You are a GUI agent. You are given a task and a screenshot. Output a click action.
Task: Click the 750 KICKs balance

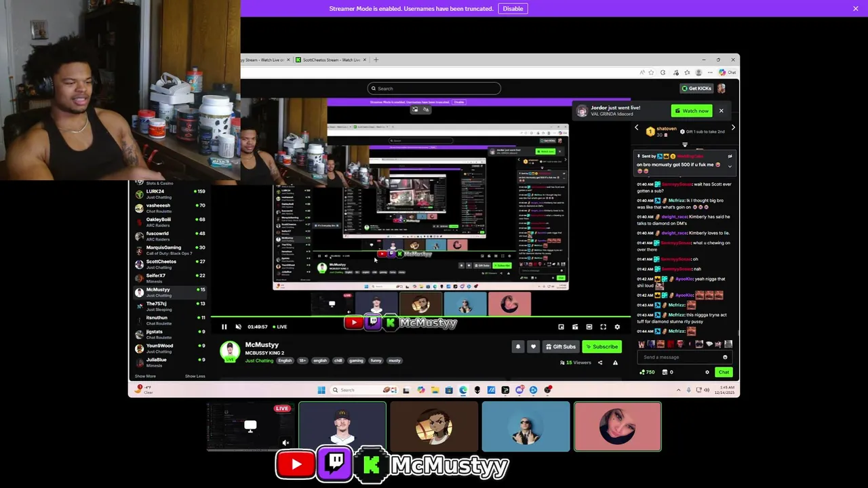[647, 372]
